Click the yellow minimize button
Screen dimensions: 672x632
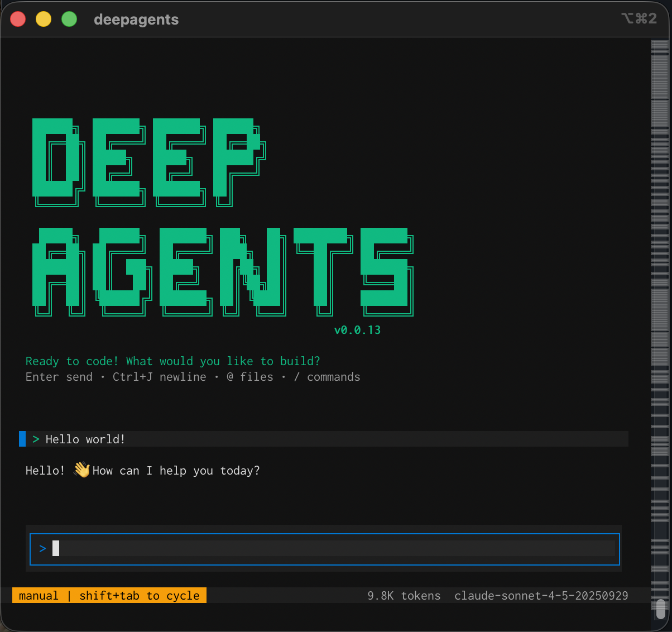coord(44,18)
